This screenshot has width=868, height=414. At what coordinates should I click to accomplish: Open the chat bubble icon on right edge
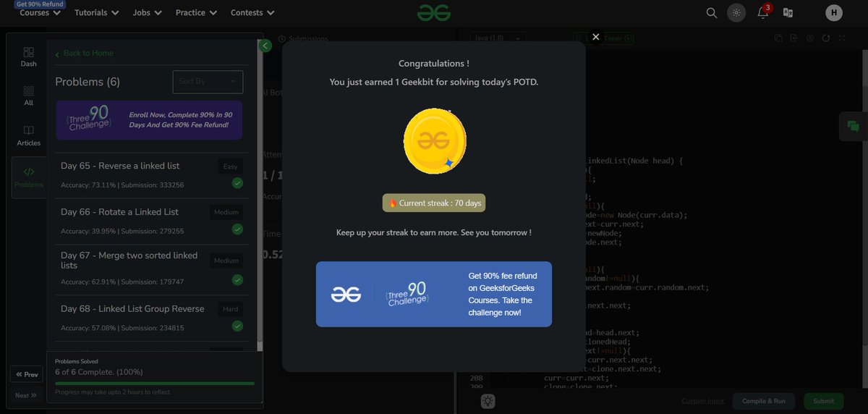(854, 126)
